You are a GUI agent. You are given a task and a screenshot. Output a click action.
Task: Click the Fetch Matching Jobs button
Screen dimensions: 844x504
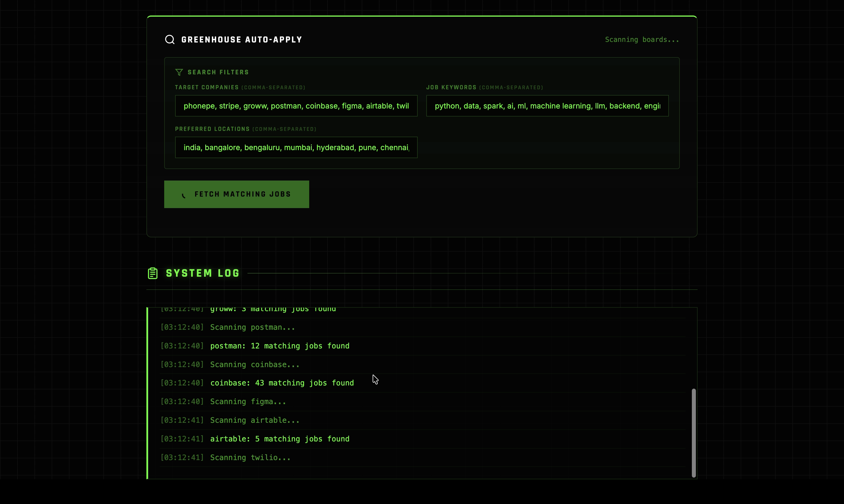[237, 194]
